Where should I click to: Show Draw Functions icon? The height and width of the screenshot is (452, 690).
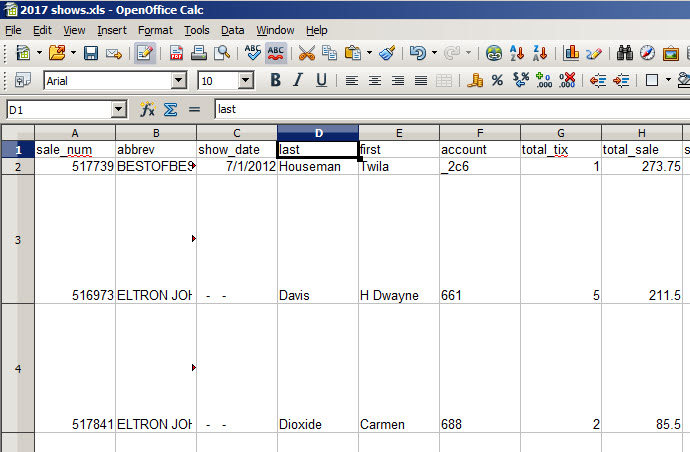[x=594, y=54]
